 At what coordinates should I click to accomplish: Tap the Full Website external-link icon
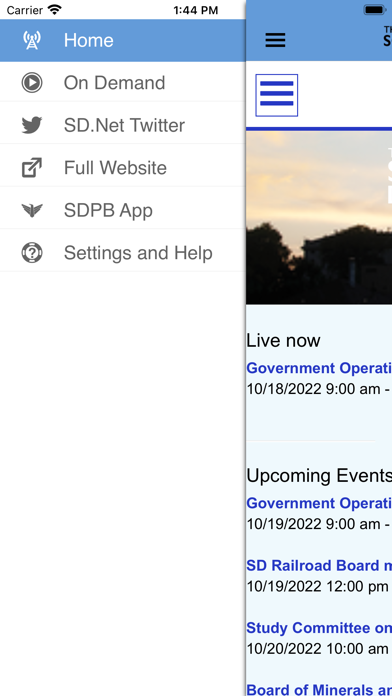[32, 168]
